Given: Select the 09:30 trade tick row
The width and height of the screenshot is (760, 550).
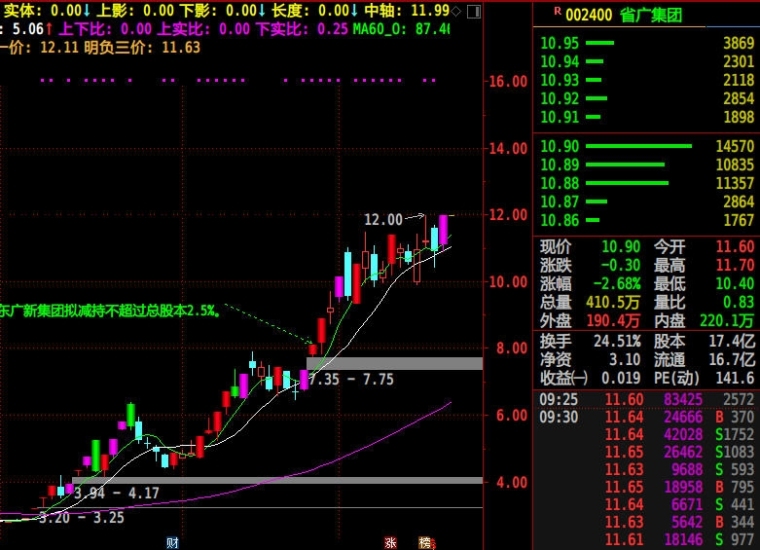Looking at the screenshot, I should click(647, 417).
